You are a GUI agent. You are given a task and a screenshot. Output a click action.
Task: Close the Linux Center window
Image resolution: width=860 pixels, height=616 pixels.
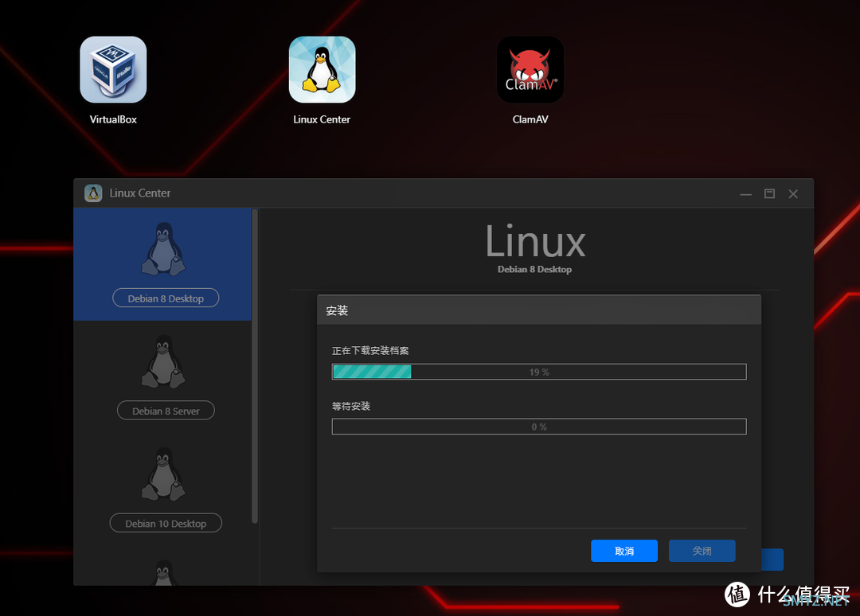[793, 194]
